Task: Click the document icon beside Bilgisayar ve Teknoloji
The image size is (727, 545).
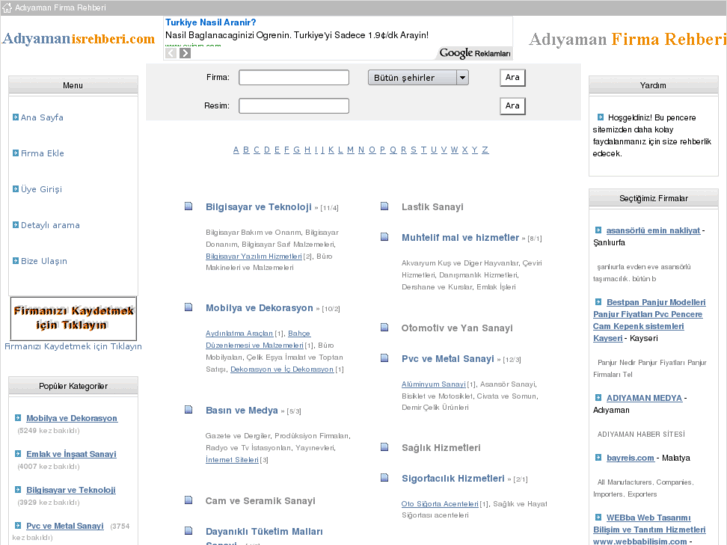Action: pos(189,206)
